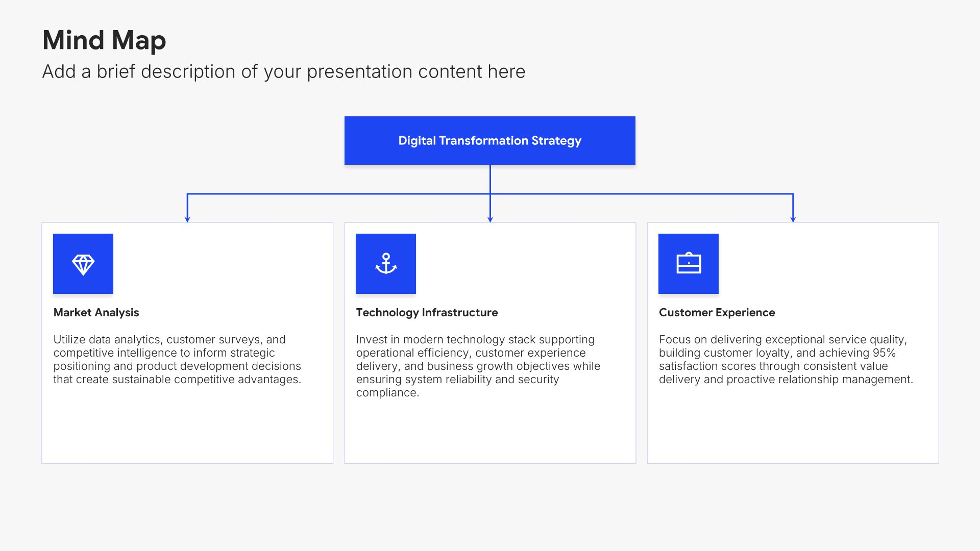This screenshot has height=551, width=980.
Task: Click the Mind Map title
Action: tap(104, 40)
